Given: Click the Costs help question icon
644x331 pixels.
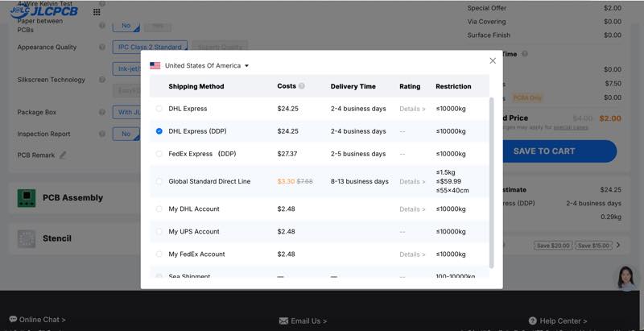Looking at the screenshot, I should 302,86.
